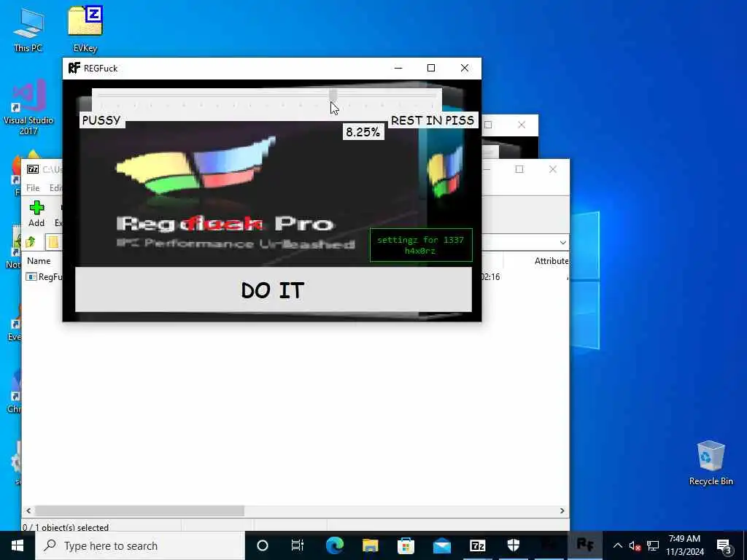
Task: Open the Windows Start menu
Action: click(18, 545)
